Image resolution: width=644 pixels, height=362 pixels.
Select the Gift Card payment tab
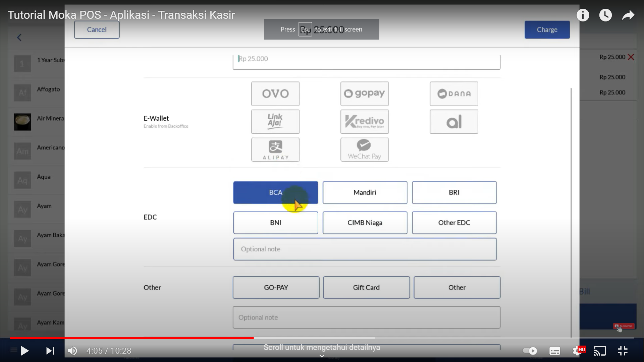[366, 287]
